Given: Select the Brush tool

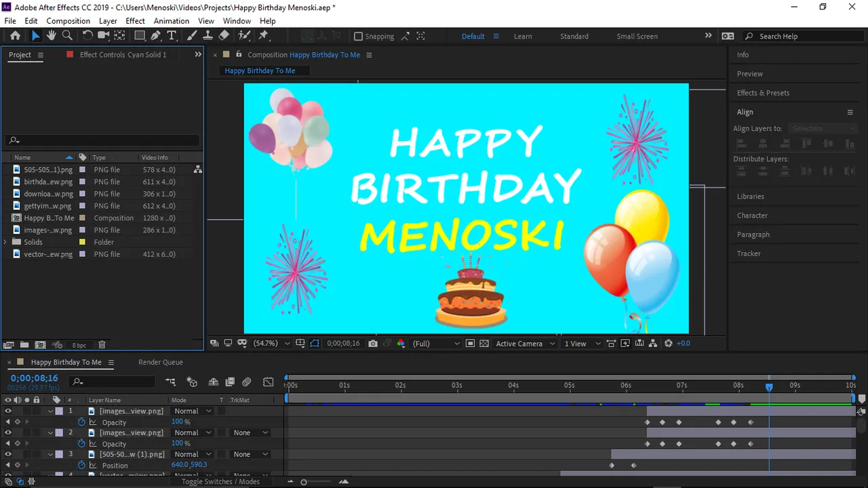Looking at the screenshot, I should click(192, 36).
